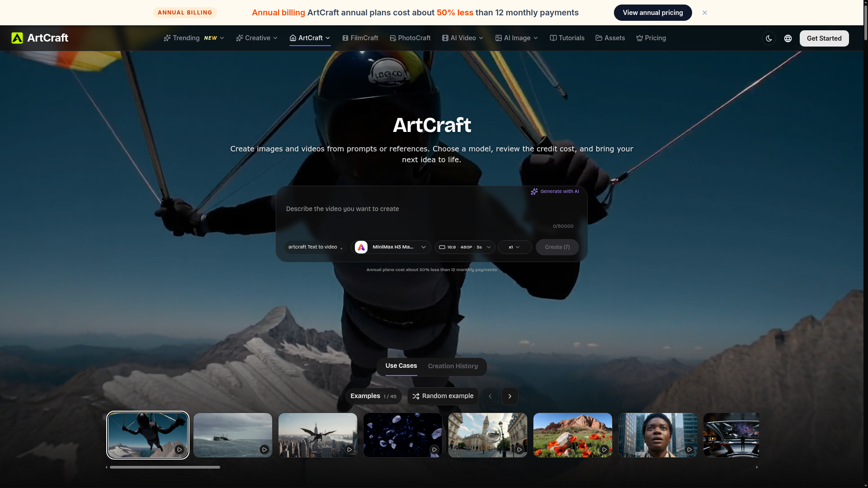Image resolution: width=868 pixels, height=488 pixels.
Task: Click the examples horizontal scrollbar
Action: 165,467
